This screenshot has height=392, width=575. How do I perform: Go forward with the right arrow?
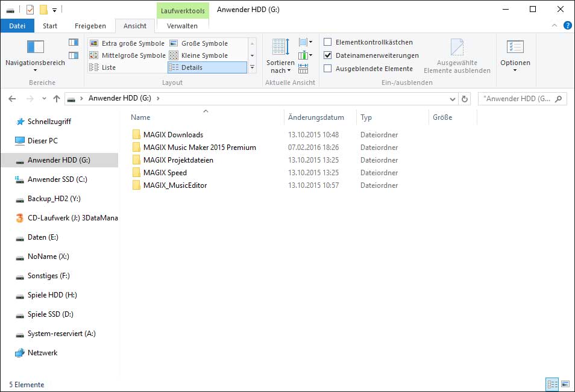coord(30,99)
